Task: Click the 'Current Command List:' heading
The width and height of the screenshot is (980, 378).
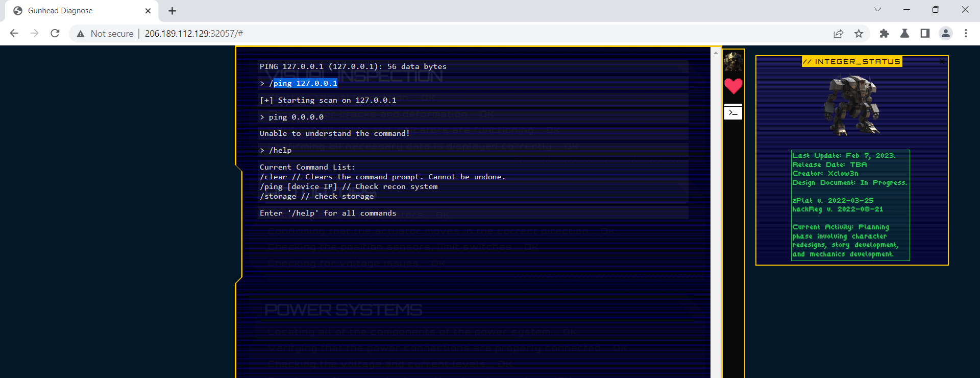Action: click(307, 167)
